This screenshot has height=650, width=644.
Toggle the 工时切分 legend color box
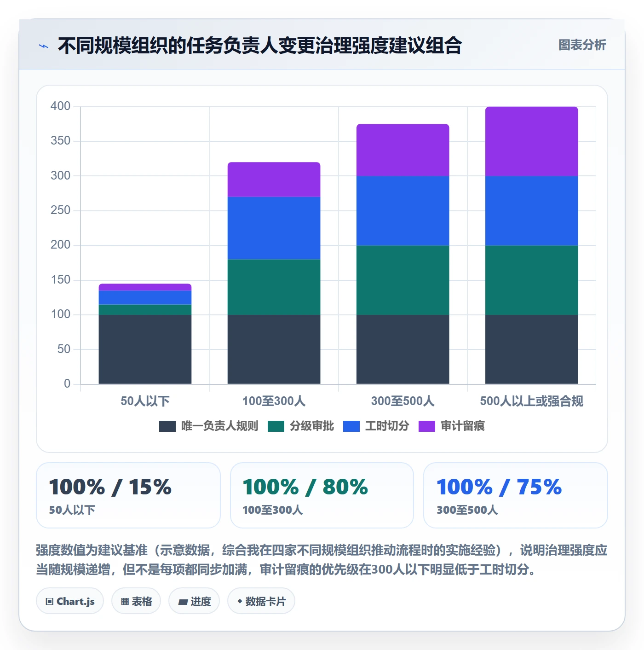coord(351,426)
